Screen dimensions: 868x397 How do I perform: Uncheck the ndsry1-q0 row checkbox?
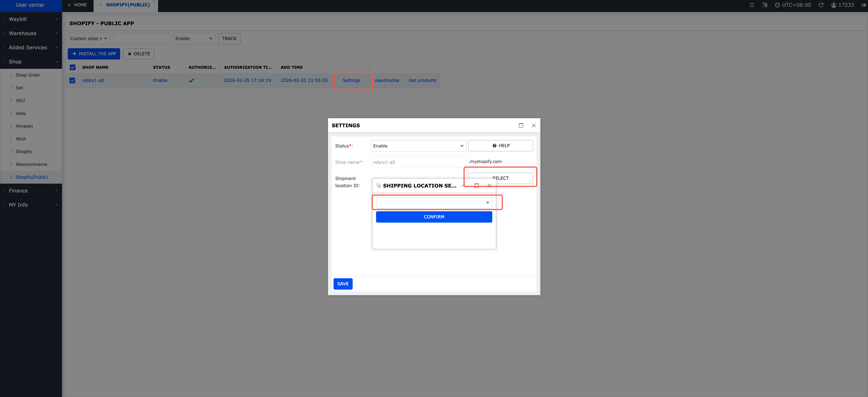[73, 80]
